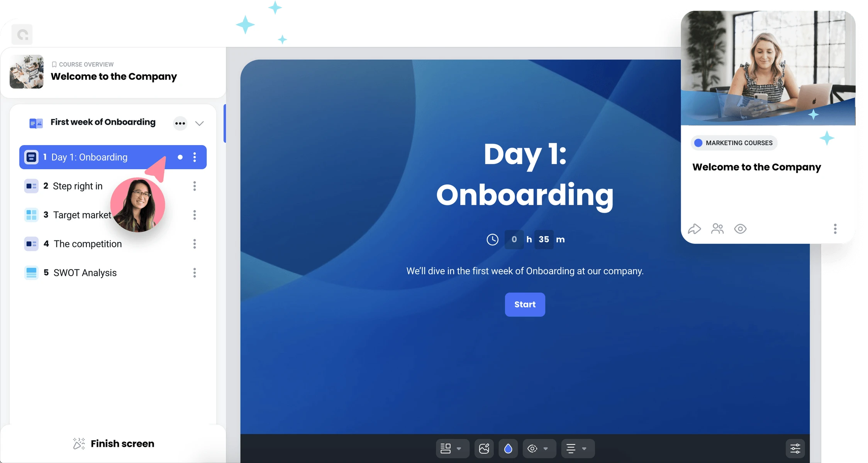Image resolution: width=868 pixels, height=463 pixels.
Task: Click the Step right in slide layout icon
Action: tap(31, 186)
